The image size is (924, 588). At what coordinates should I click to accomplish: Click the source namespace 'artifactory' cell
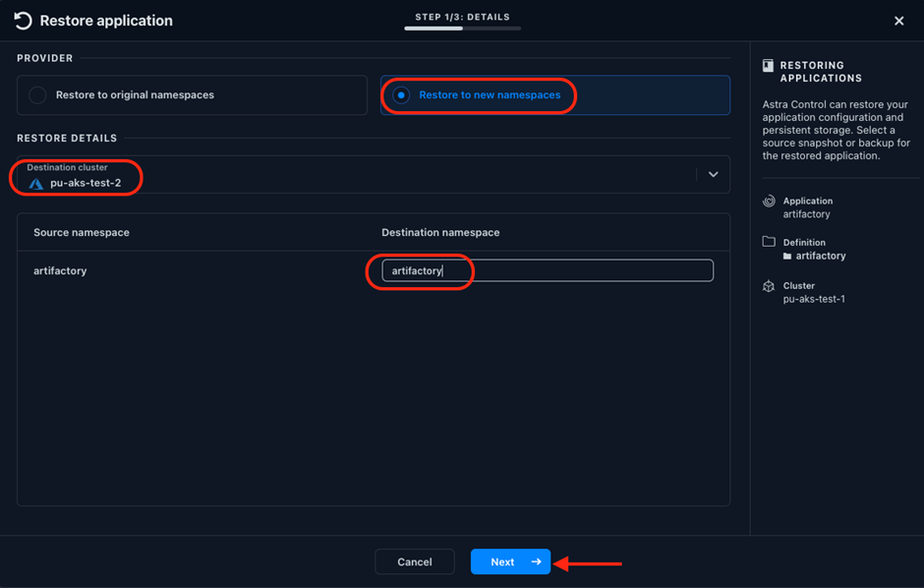(x=60, y=270)
